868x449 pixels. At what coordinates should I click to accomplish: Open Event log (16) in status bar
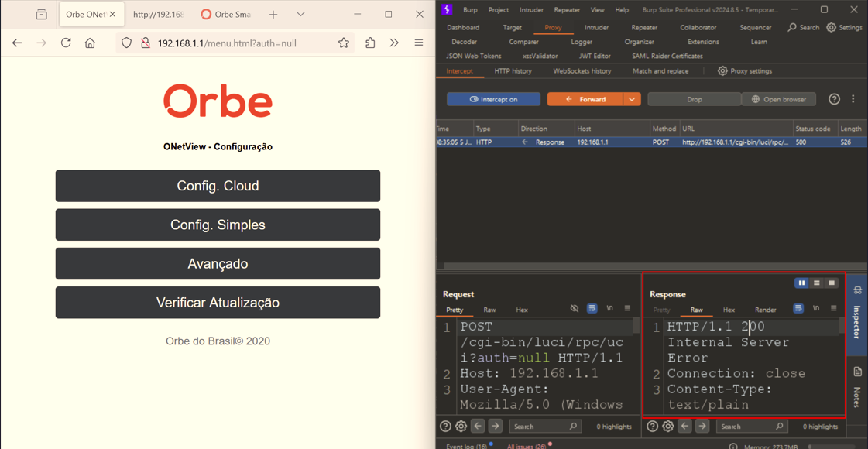(468, 446)
